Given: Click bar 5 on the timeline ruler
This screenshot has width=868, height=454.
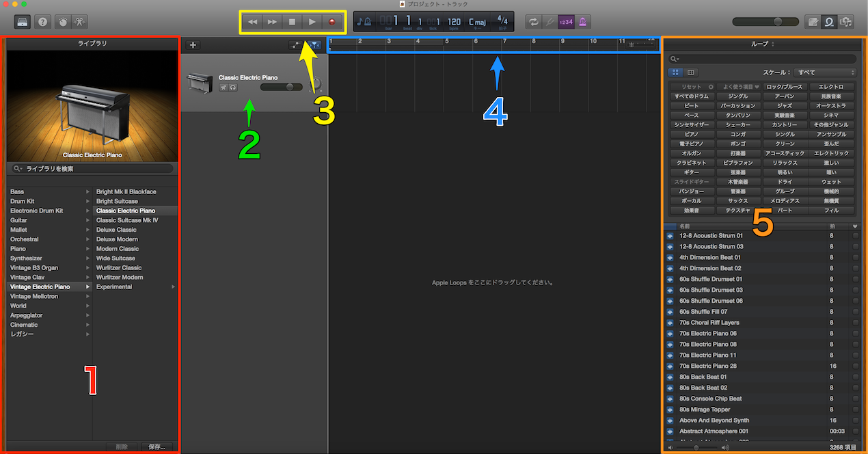Looking at the screenshot, I should click(446, 42).
